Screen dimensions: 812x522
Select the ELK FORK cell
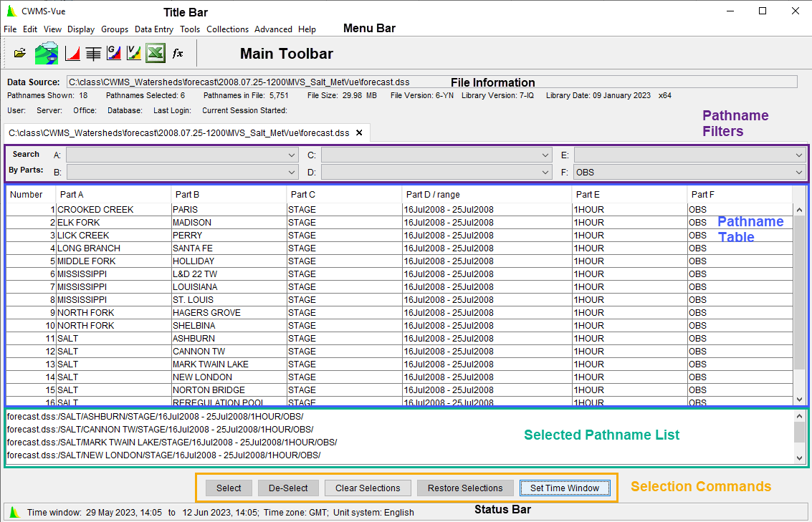(113, 223)
